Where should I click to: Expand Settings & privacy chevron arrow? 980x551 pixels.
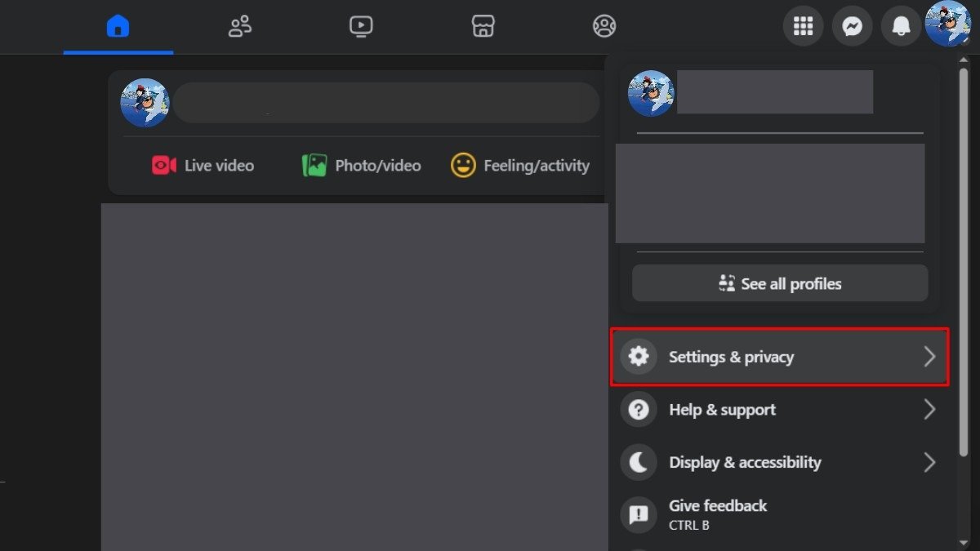[929, 357]
